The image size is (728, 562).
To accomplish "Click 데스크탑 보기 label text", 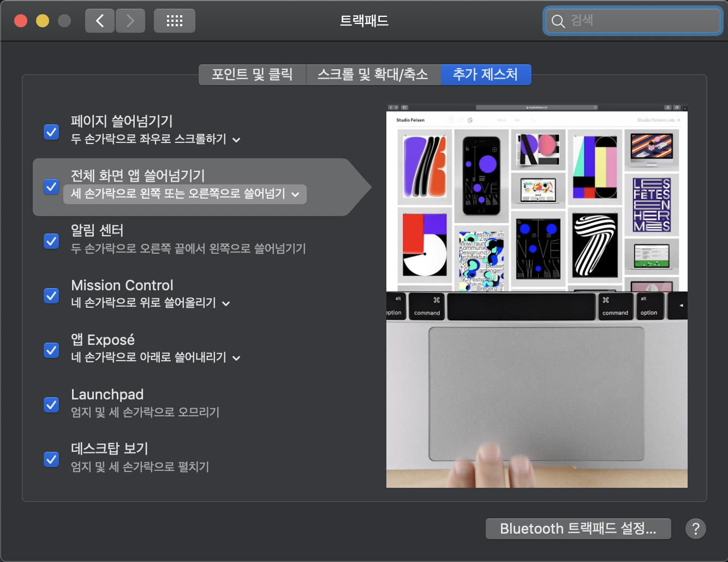I will click(x=110, y=449).
